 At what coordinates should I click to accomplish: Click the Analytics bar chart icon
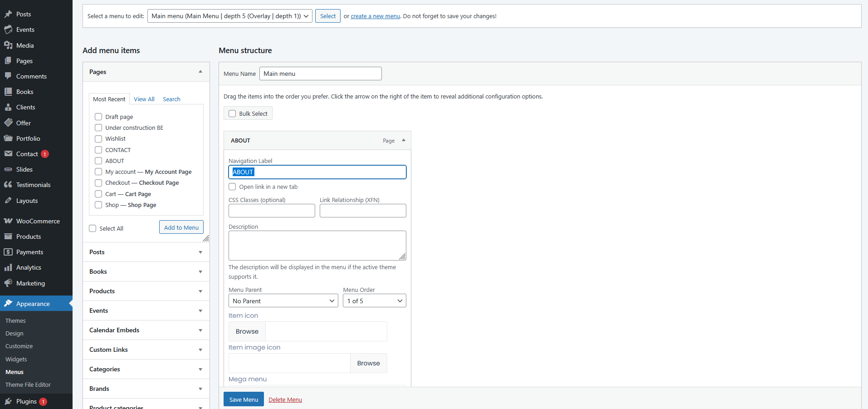pyautogui.click(x=8, y=267)
